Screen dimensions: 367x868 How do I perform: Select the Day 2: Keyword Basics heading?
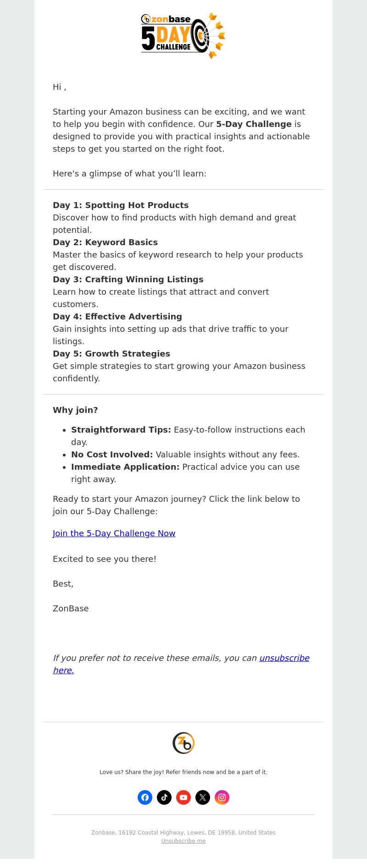click(105, 242)
